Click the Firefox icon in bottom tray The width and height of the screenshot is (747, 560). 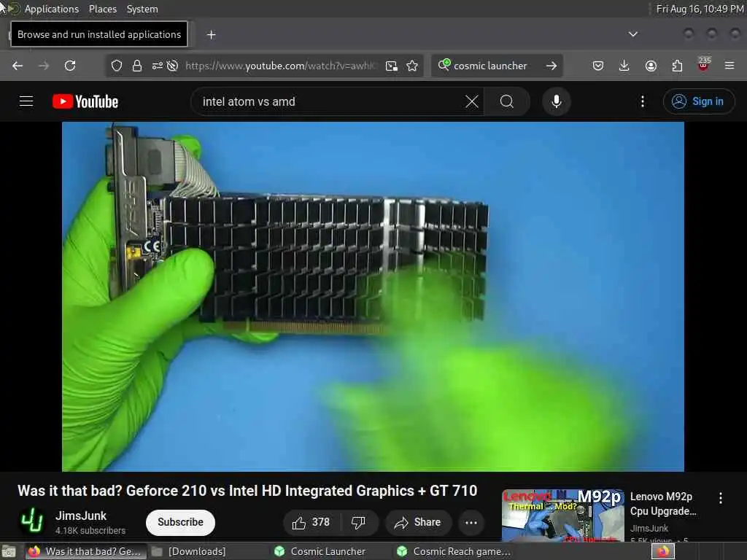[663, 551]
